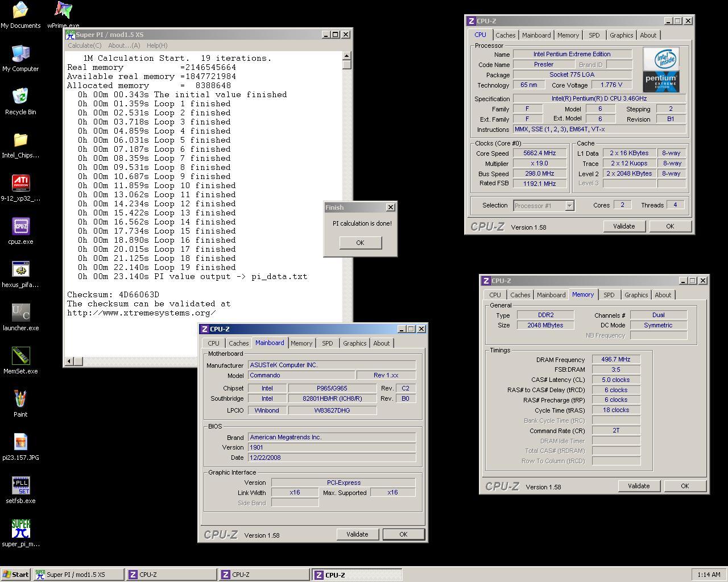The image size is (728, 582).
Task: Click the taskbar clock showing 1:14 AM
Action: tap(708, 575)
